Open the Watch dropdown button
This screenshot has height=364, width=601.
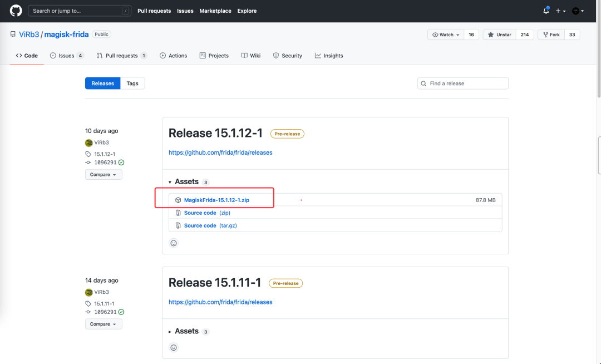(x=446, y=35)
